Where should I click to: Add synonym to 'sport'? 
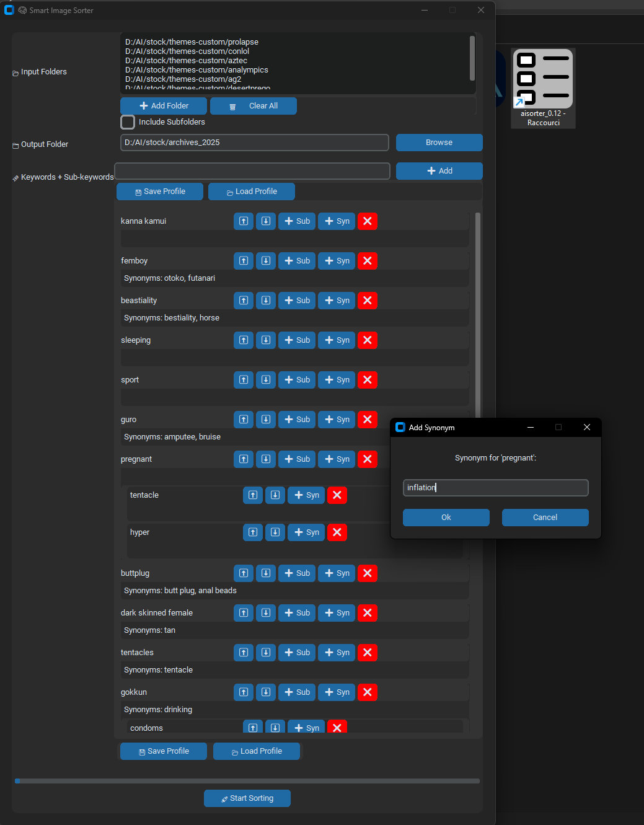(x=337, y=380)
